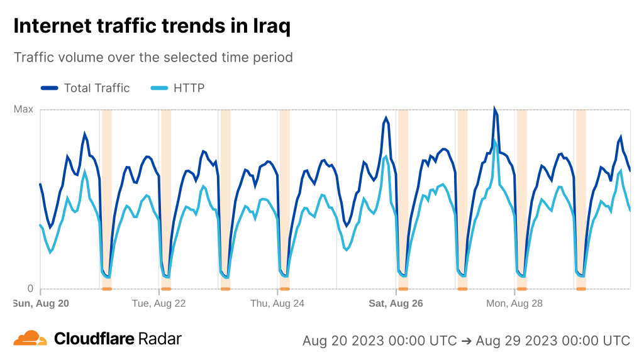
Task: Click the date range text at bottom right
Action: coord(466,341)
